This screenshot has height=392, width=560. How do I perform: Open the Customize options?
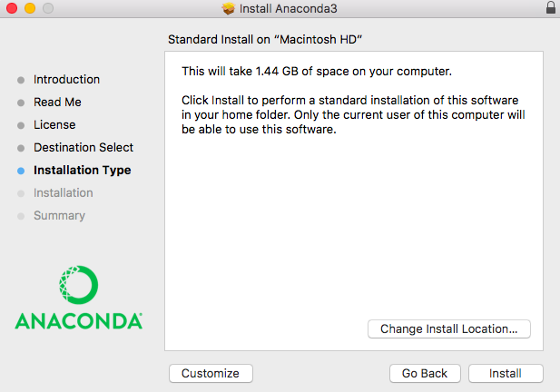pyautogui.click(x=211, y=373)
